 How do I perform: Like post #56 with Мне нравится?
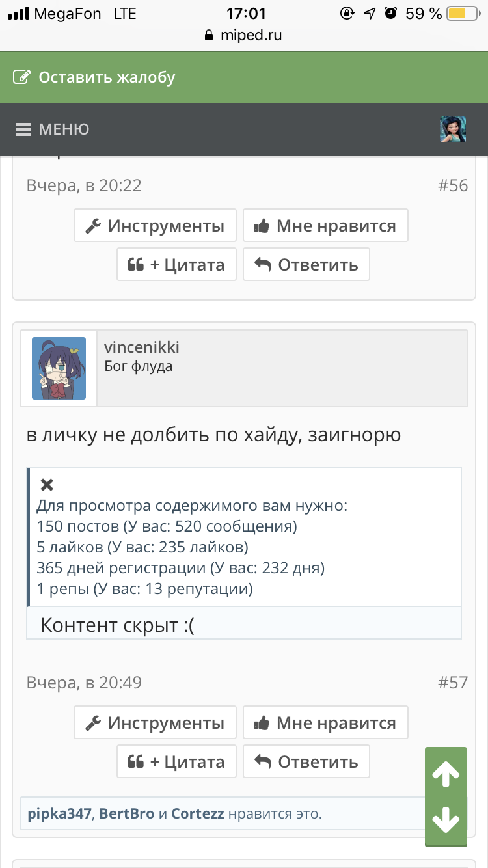pos(325,226)
